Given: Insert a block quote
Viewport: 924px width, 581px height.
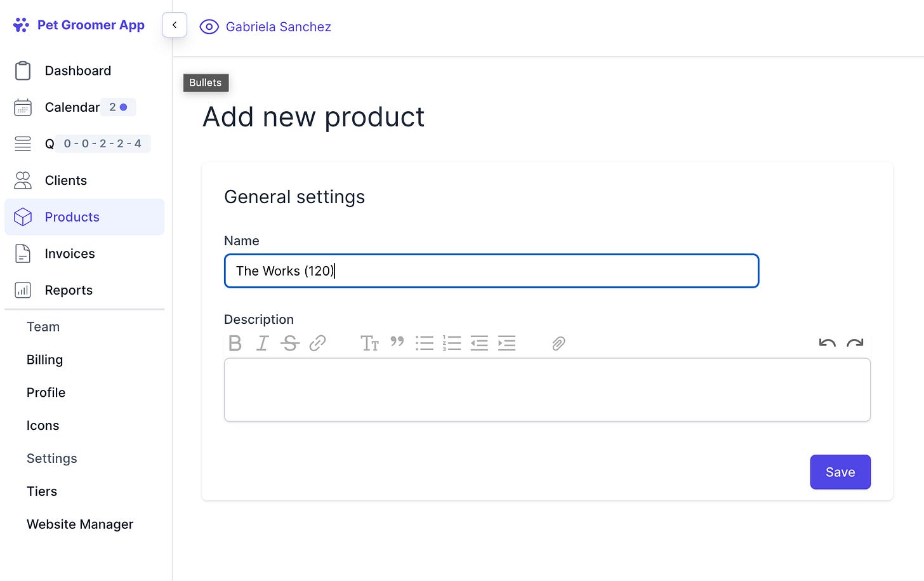Looking at the screenshot, I should pyautogui.click(x=397, y=342).
